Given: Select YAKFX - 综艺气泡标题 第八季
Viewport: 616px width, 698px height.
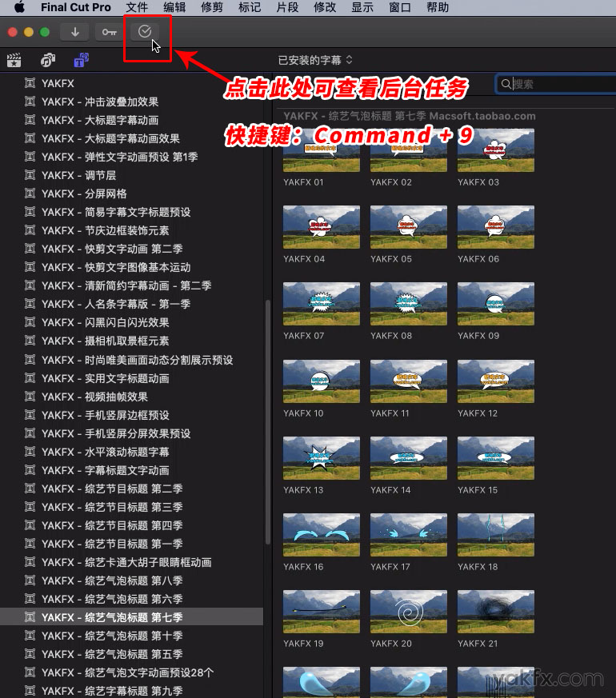Looking at the screenshot, I should point(131,580).
